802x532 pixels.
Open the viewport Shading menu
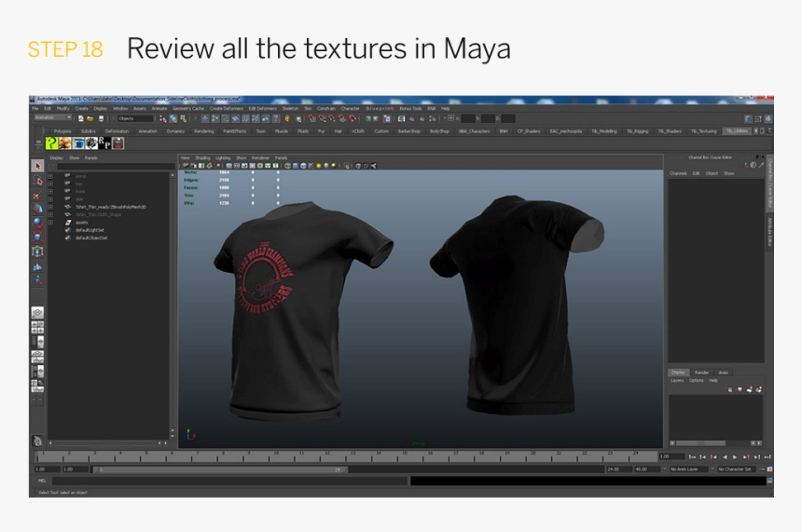pyautogui.click(x=202, y=158)
